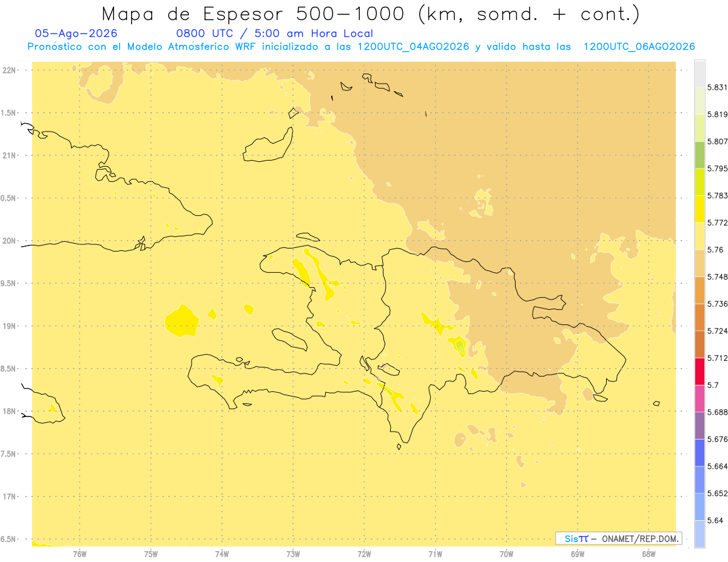Click the colorbar value '5.76'

(x=715, y=250)
